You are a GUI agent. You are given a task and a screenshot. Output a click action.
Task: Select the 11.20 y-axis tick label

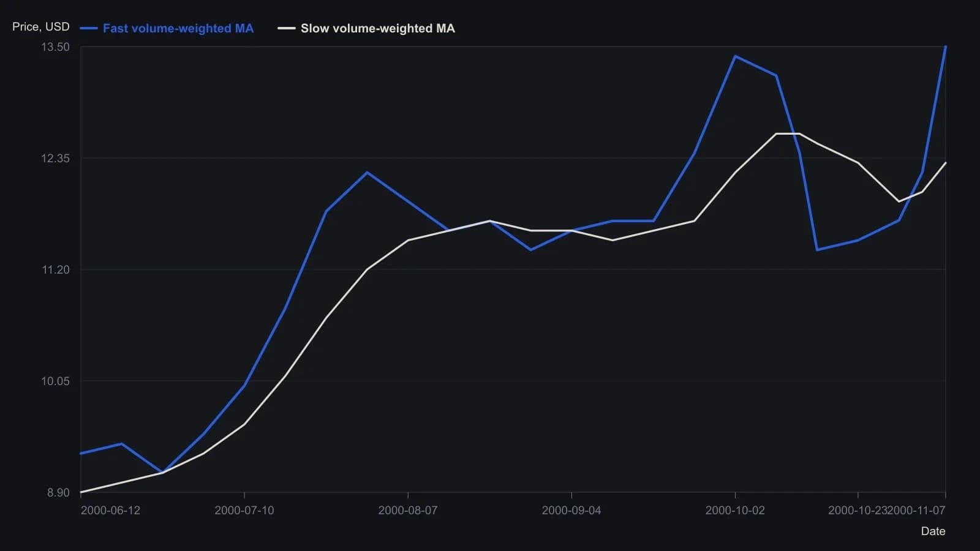55,270
